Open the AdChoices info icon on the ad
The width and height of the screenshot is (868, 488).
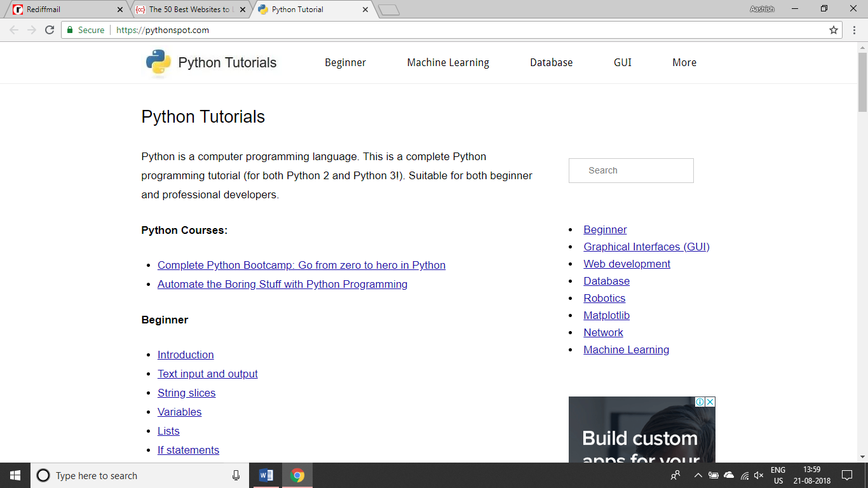[x=700, y=402]
